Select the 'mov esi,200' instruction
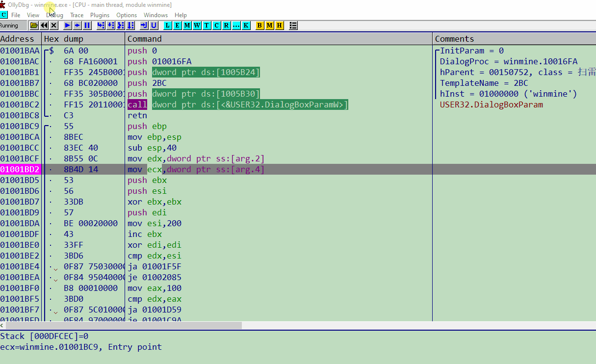This screenshot has height=364, width=596. coord(155,223)
